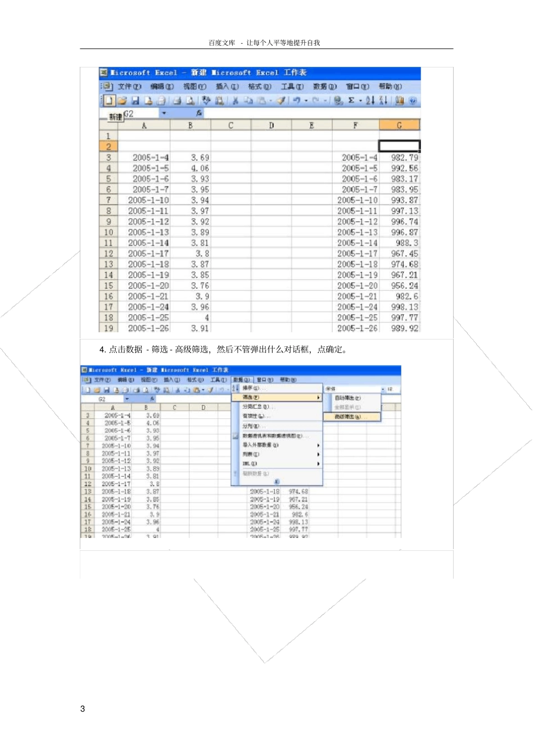Open Name Box dropdown next to G2 in larger window
The height and width of the screenshot is (756, 534).
pyautogui.click(x=164, y=114)
